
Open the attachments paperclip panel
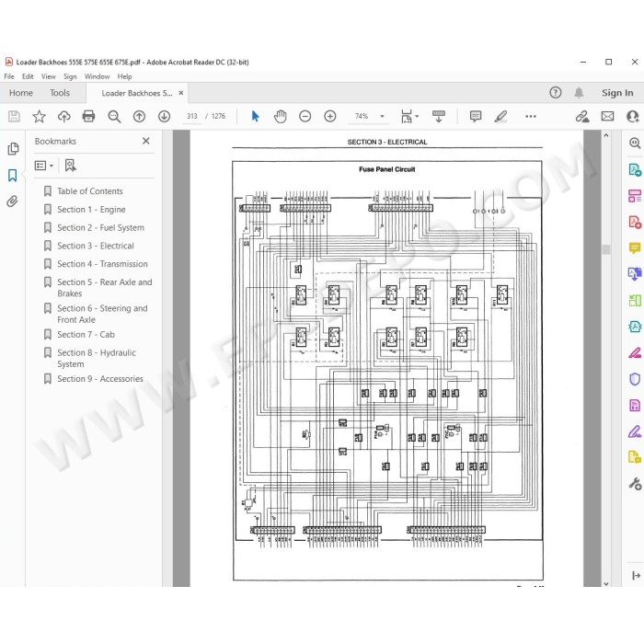(x=12, y=201)
